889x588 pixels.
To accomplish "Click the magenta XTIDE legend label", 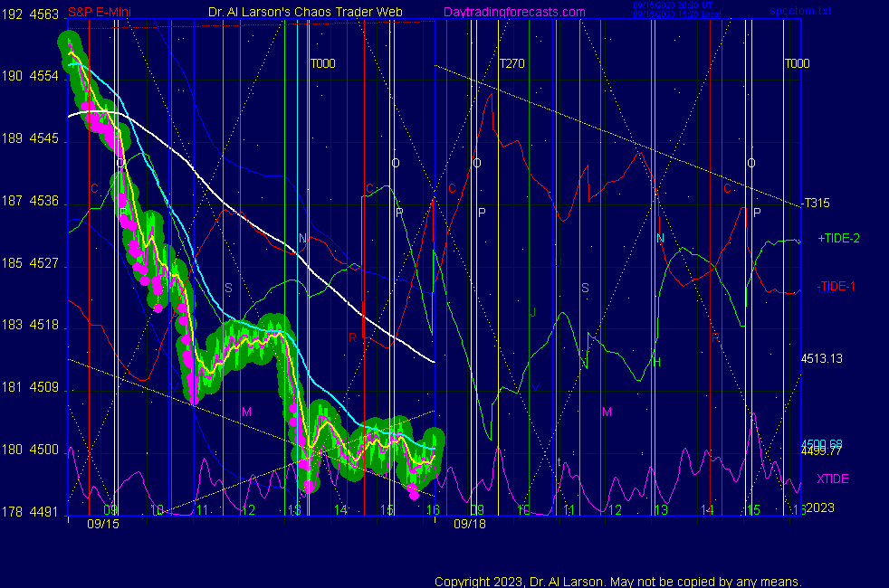I will pos(832,479).
